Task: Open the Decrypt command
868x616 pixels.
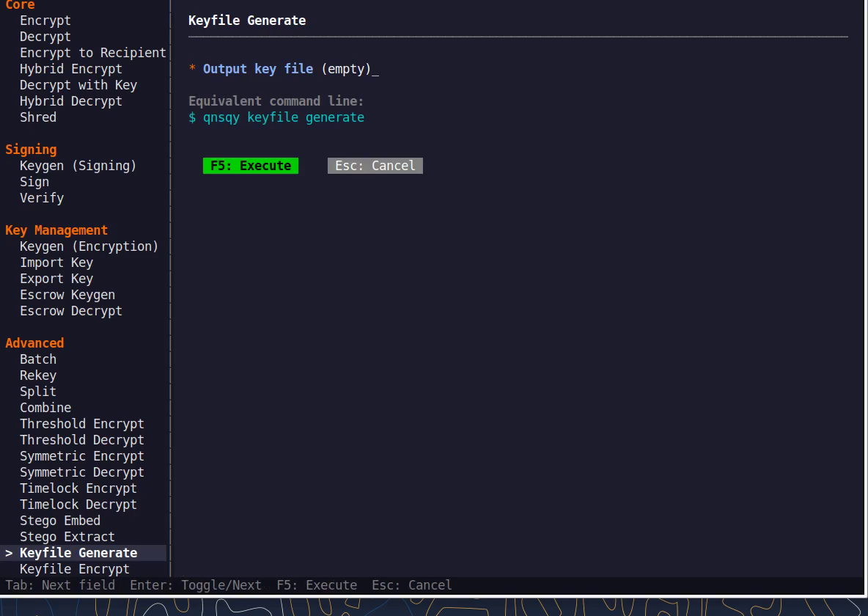Action: [45, 37]
